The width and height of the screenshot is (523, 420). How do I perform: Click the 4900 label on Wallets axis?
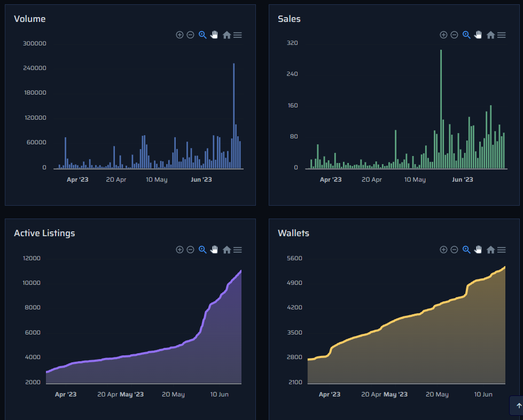pos(294,283)
